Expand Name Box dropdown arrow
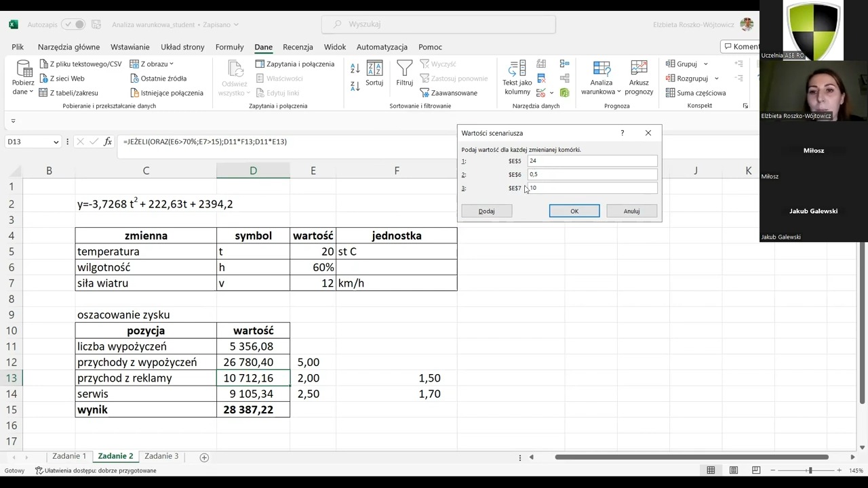Screen dimensions: 868x488 (56, 142)
